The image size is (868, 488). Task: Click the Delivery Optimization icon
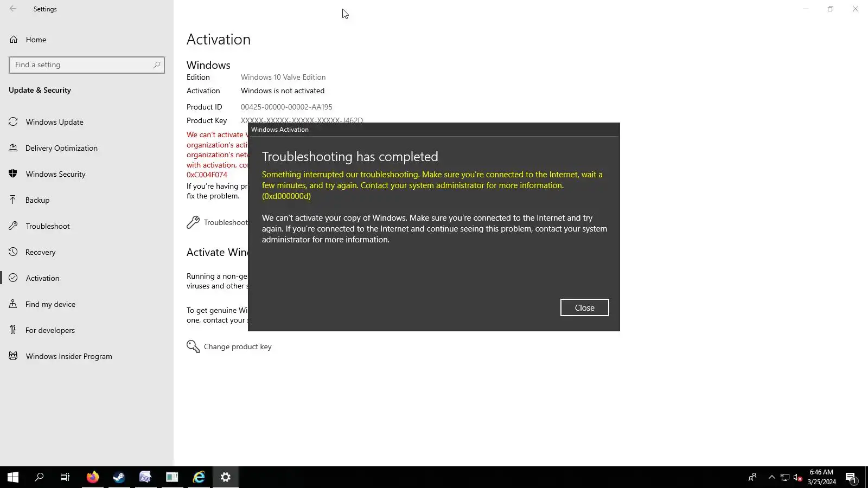tap(13, 147)
